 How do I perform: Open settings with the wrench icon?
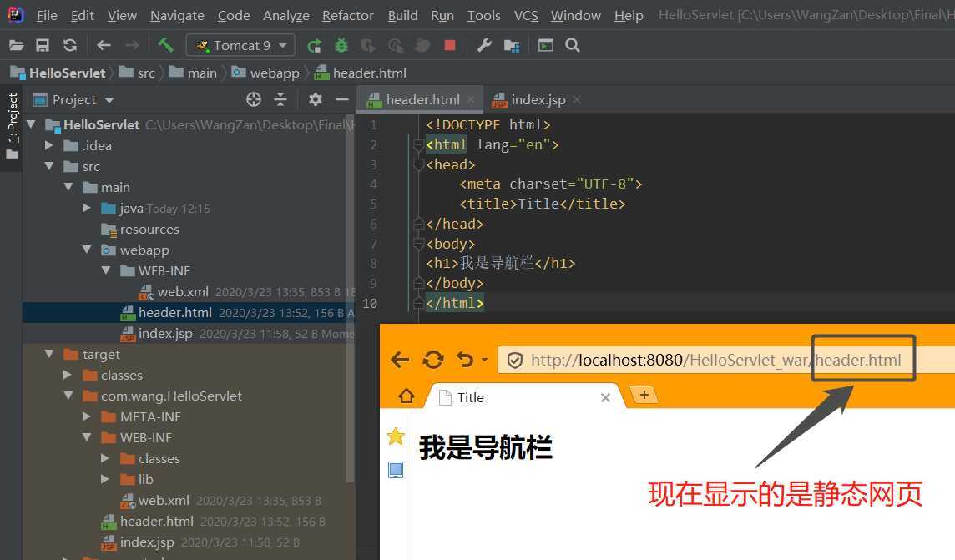[x=484, y=45]
